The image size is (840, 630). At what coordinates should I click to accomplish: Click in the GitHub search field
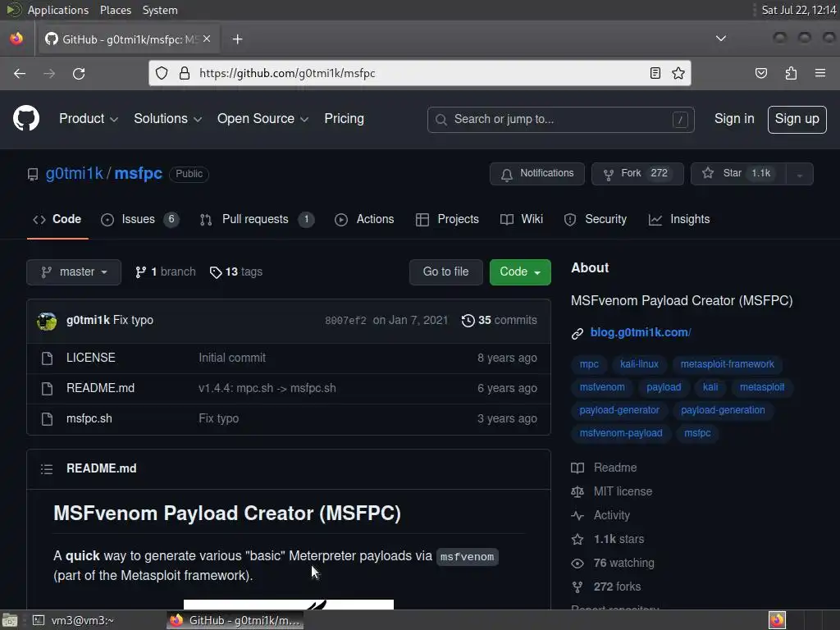click(x=560, y=120)
